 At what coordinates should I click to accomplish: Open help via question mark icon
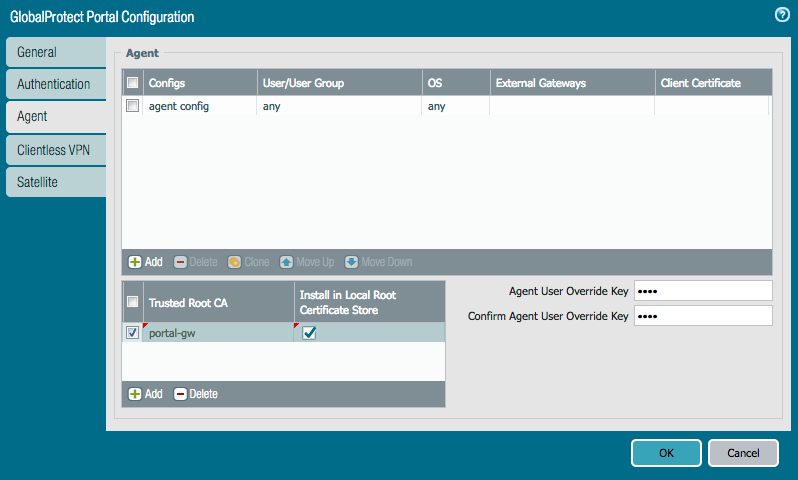coord(782,15)
